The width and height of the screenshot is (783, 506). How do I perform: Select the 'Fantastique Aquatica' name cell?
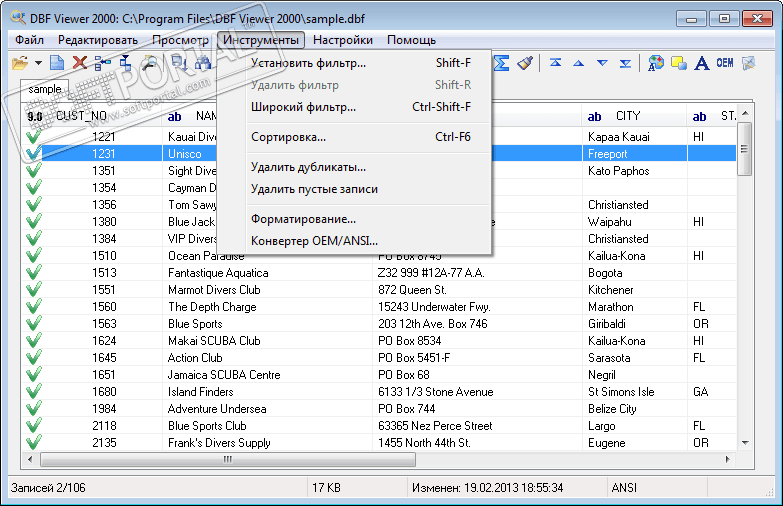point(268,273)
